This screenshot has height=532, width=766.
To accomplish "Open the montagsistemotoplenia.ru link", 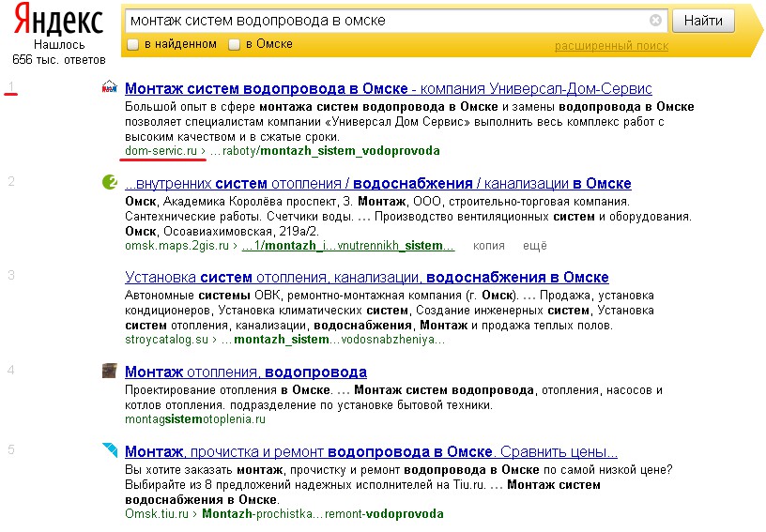I will click(195, 419).
